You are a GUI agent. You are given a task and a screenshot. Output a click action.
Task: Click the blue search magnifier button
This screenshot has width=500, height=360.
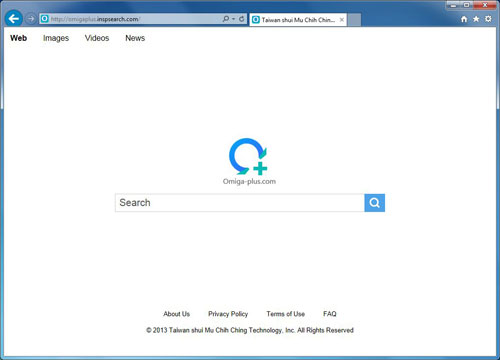coord(374,203)
